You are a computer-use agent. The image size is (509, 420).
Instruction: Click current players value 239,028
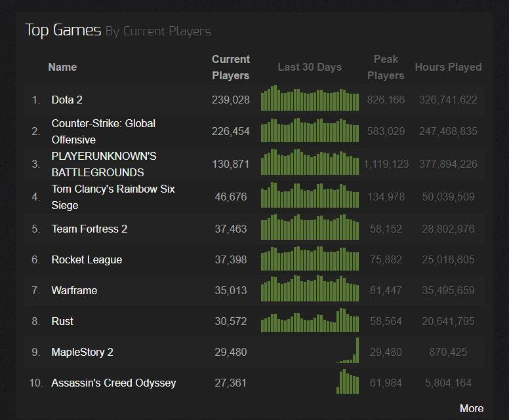pyautogui.click(x=231, y=100)
